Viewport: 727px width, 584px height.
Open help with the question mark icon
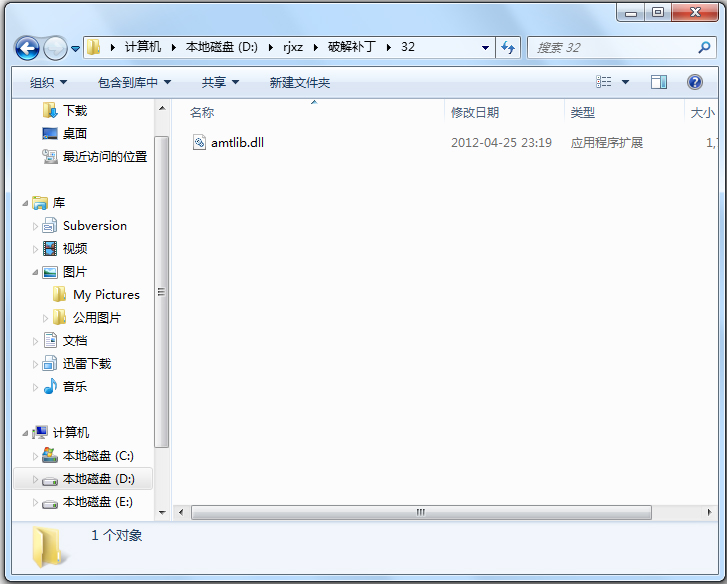click(x=695, y=82)
